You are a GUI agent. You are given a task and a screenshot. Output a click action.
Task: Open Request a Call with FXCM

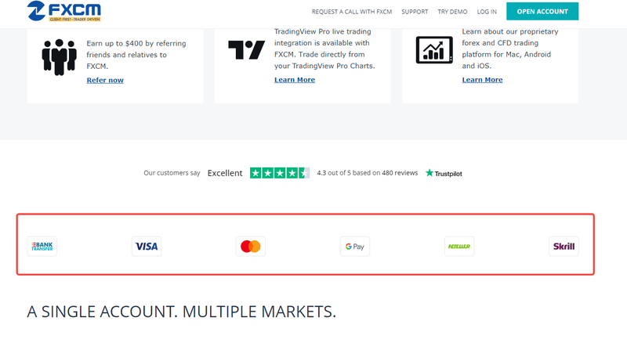pos(351,12)
